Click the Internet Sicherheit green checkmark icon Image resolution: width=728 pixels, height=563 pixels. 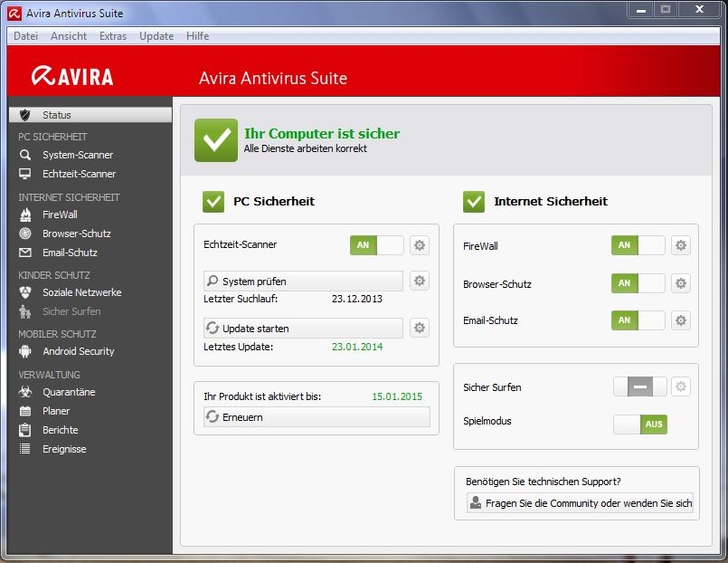tap(474, 201)
